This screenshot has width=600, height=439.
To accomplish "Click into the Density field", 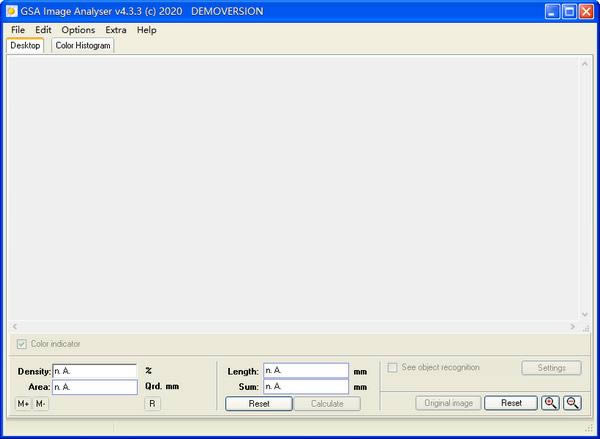I will (x=95, y=371).
